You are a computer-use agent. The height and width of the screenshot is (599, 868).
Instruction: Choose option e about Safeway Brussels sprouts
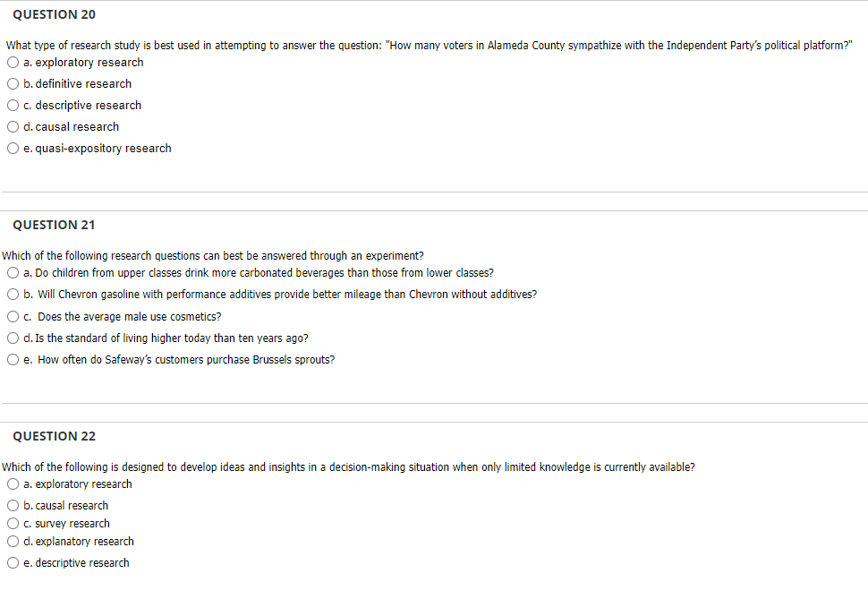13,359
